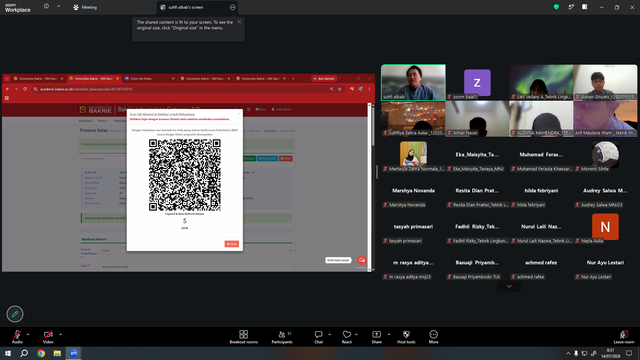Select suhfi albab video tile
The height and width of the screenshot is (360, 640).
[x=413, y=82]
